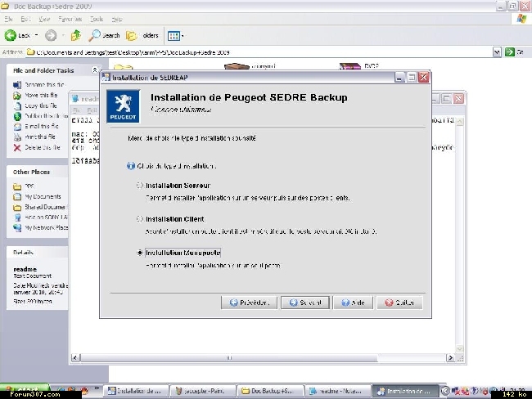This screenshot has width=532, height=399.
Task: Open Search in Explorer toolbar
Action: coord(104,35)
